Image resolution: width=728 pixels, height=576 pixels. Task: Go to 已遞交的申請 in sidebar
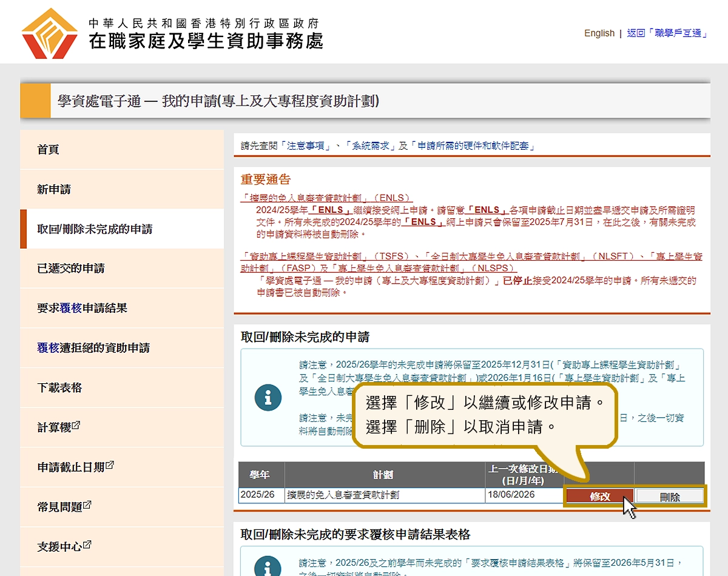71,269
